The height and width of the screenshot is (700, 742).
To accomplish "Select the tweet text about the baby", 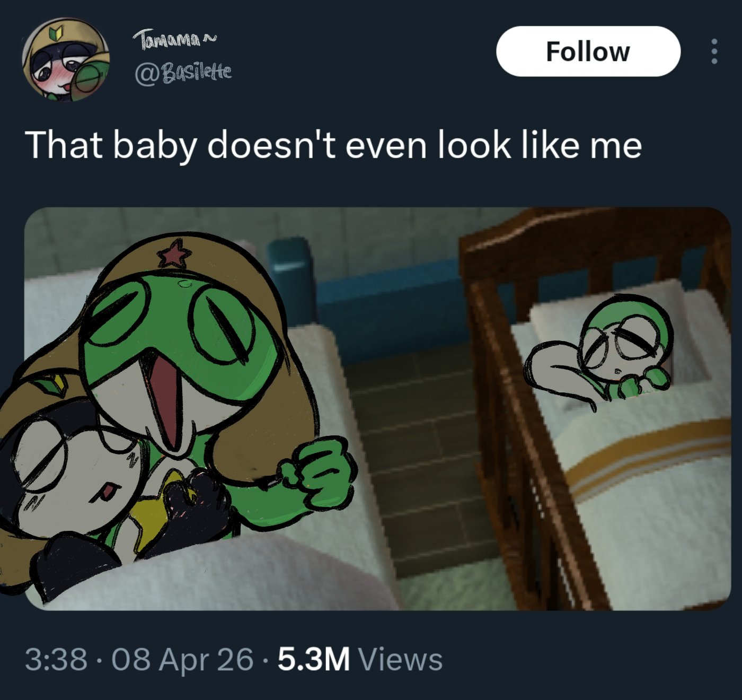I will click(x=333, y=144).
